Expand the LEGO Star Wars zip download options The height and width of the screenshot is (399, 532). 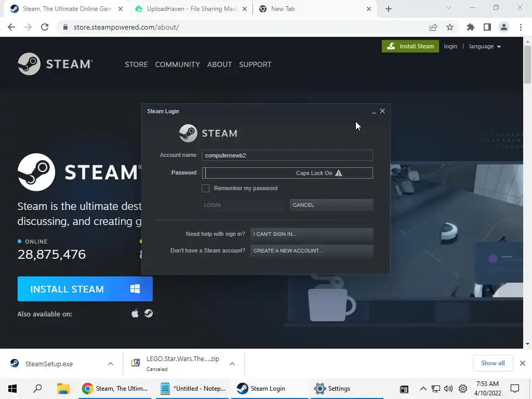(232, 364)
